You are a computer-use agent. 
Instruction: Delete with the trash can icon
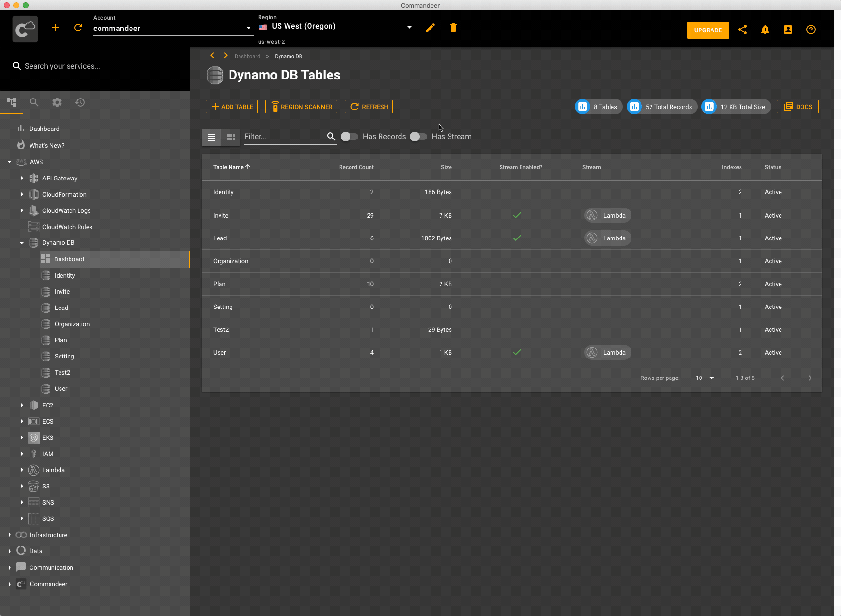point(453,28)
